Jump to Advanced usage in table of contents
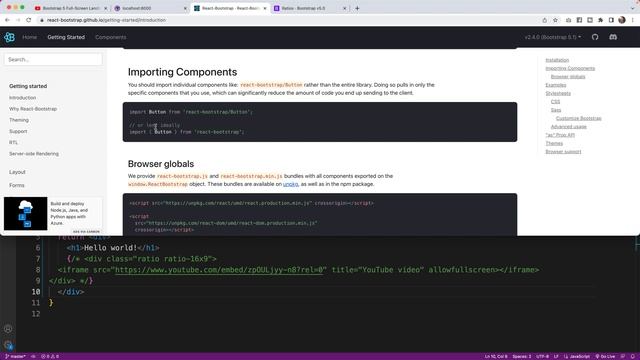This screenshot has height=360, width=640. (569, 127)
